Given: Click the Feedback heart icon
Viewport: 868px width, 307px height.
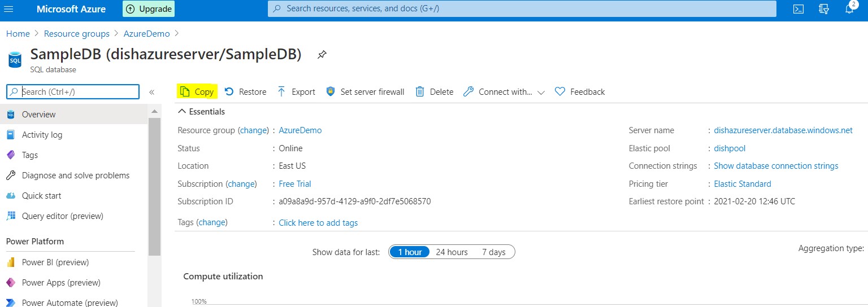Looking at the screenshot, I should [x=560, y=91].
